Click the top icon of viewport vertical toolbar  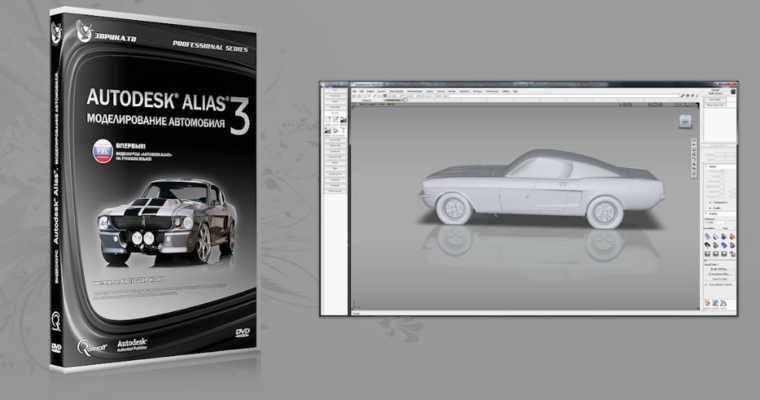(x=694, y=140)
